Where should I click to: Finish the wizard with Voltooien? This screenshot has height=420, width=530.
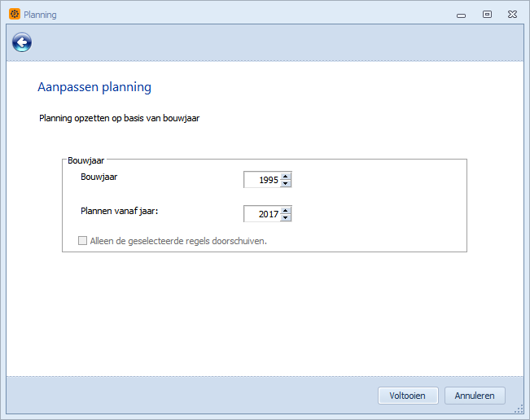point(408,396)
